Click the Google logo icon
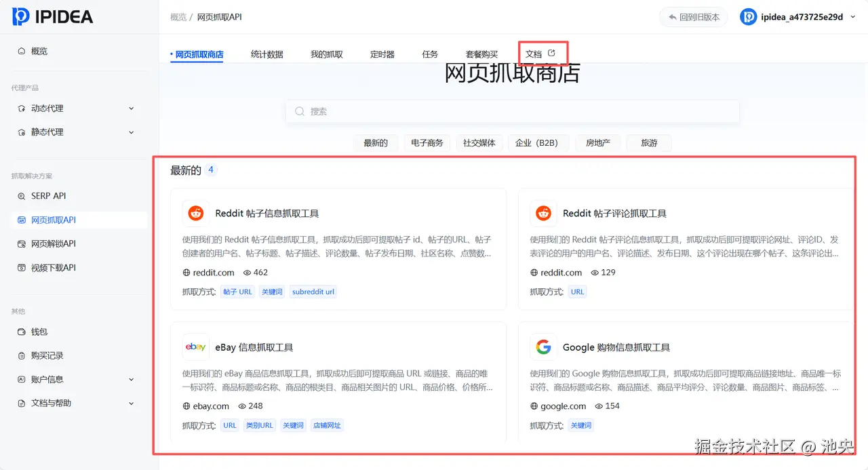Screen dimensions: 868x470 pos(544,347)
